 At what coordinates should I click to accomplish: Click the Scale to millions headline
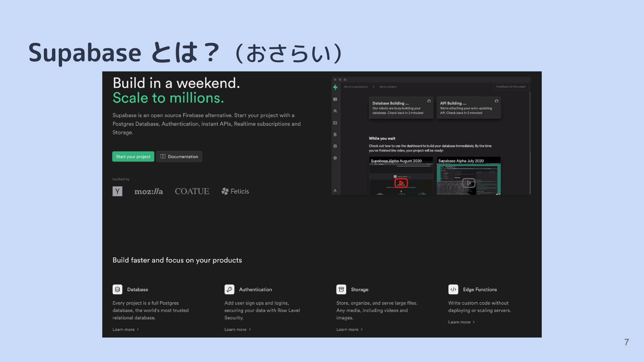168,98
